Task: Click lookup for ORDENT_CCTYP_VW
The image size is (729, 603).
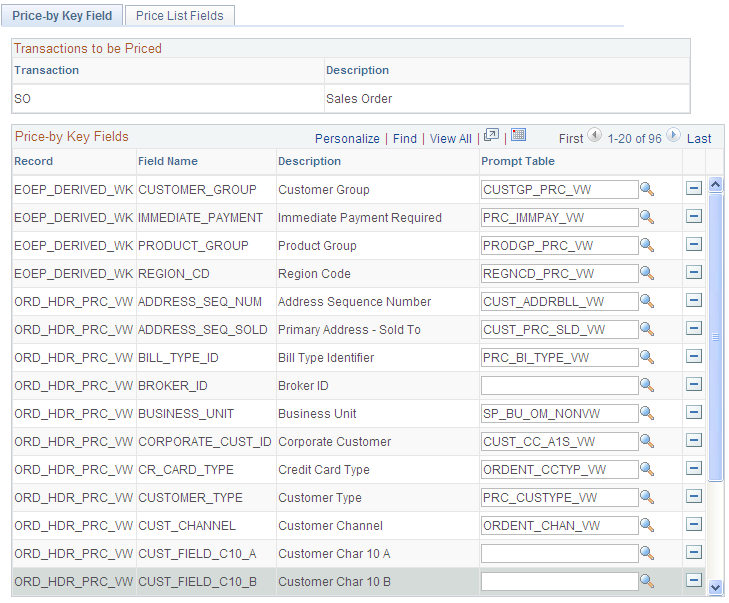Action: (647, 470)
